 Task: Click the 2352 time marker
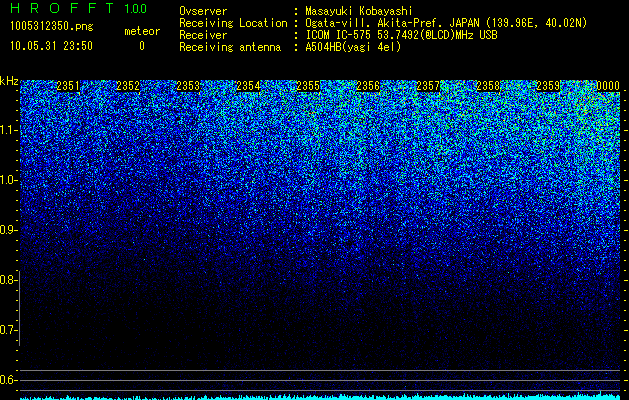click(x=128, y=86)
